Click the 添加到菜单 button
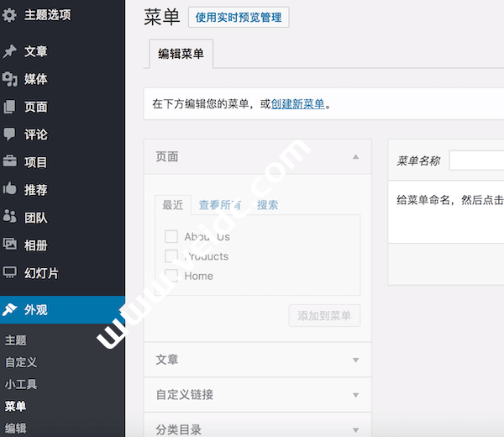 point(324,316)
